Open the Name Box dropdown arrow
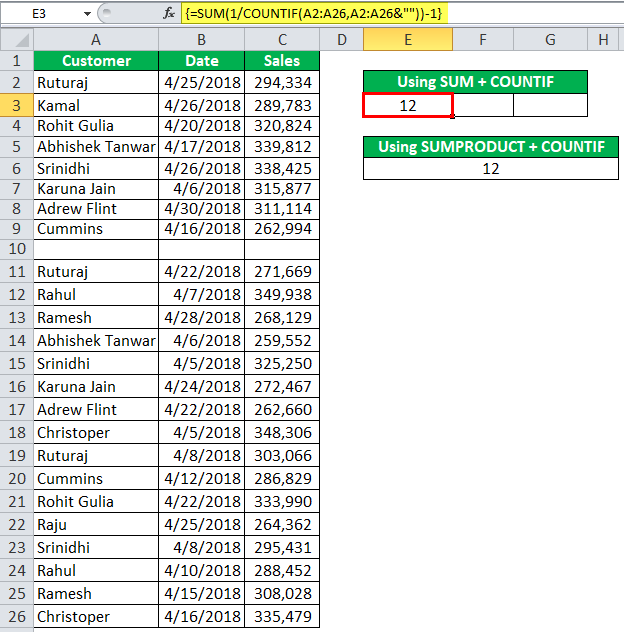 [87, 14]
